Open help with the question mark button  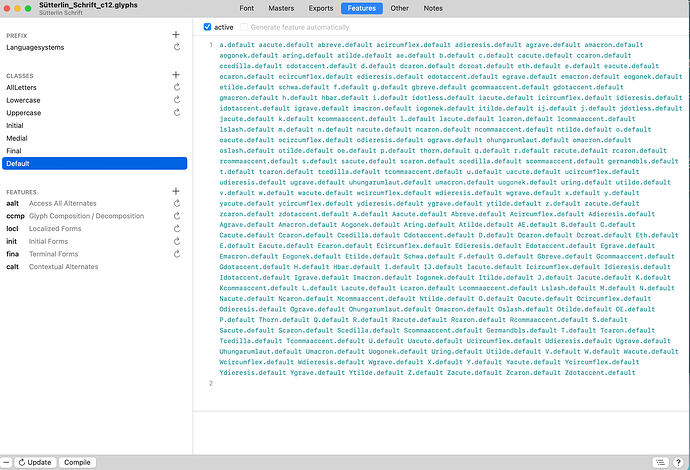coord(679,463)
